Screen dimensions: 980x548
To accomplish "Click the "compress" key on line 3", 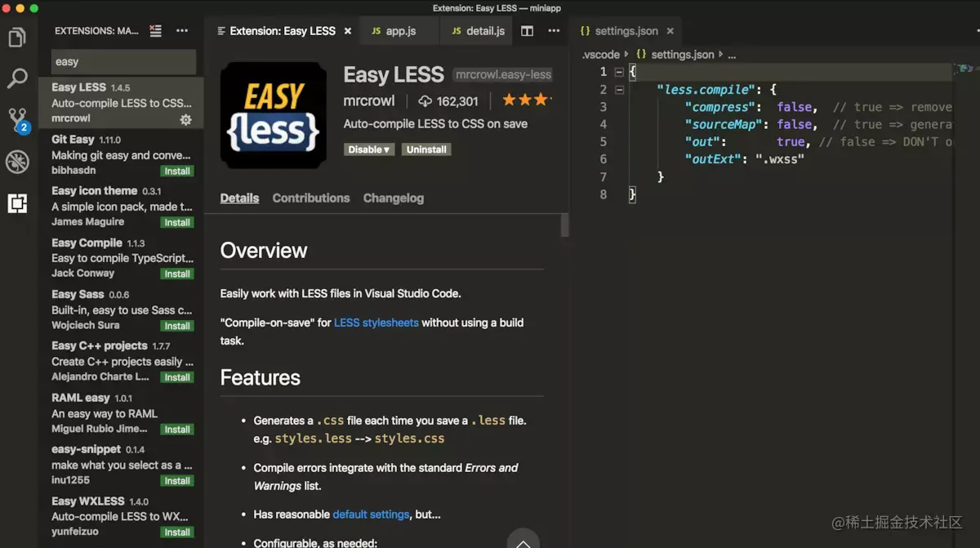I will [x=722, y=107].
